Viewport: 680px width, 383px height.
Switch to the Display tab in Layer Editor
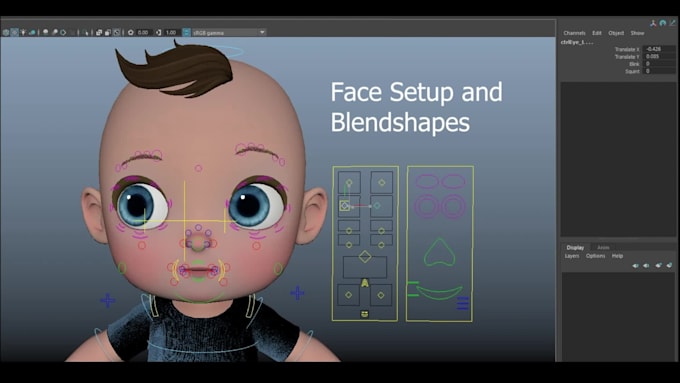575,247
